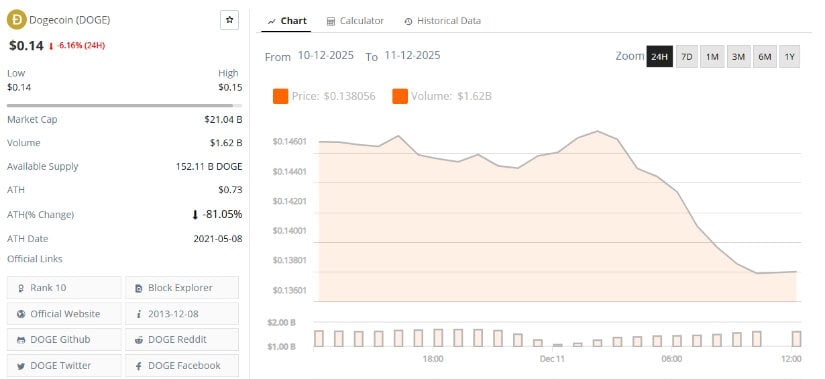Click the Volume value $1.62 B in sidebar
Viewport: 825px width, 379px height.
click(226, 143)
